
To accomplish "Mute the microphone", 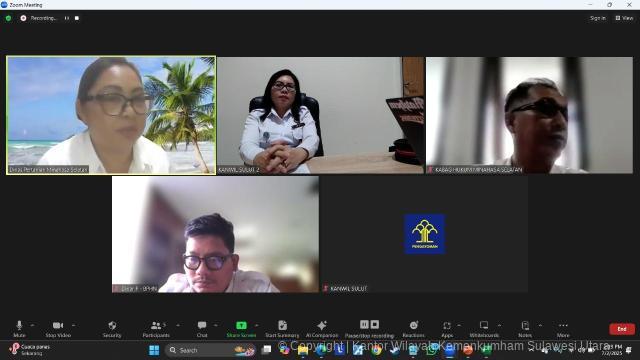I will pos(19,329).
